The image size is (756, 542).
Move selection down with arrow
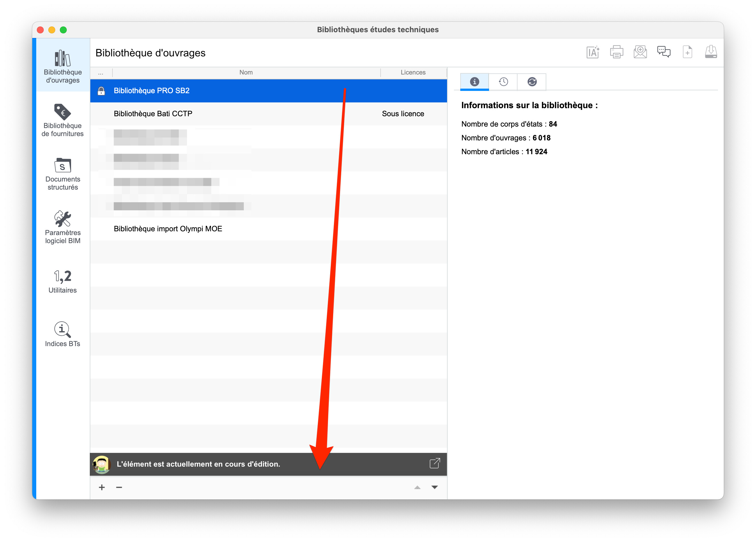pos(435,487)
